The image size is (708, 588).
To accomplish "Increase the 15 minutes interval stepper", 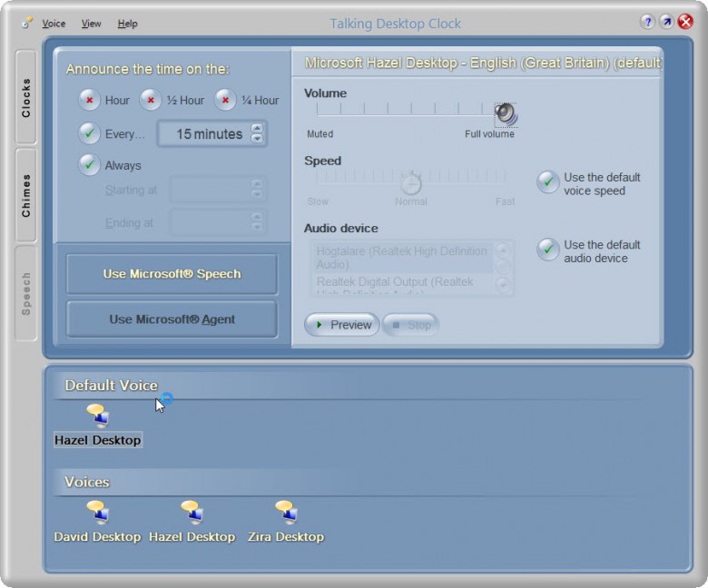I will click(257, 129).
